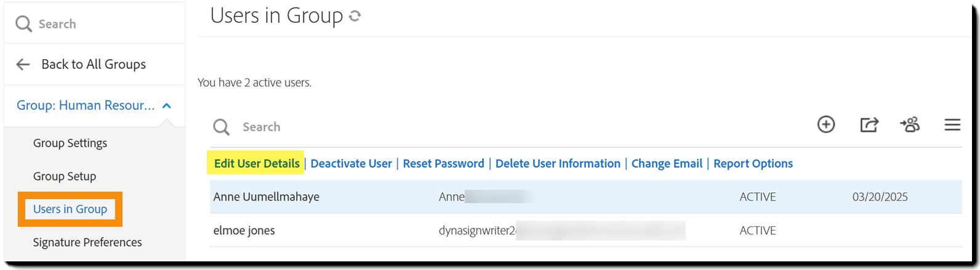Click Deactivate User link
The image size is (980, 270).
[351, 163]
